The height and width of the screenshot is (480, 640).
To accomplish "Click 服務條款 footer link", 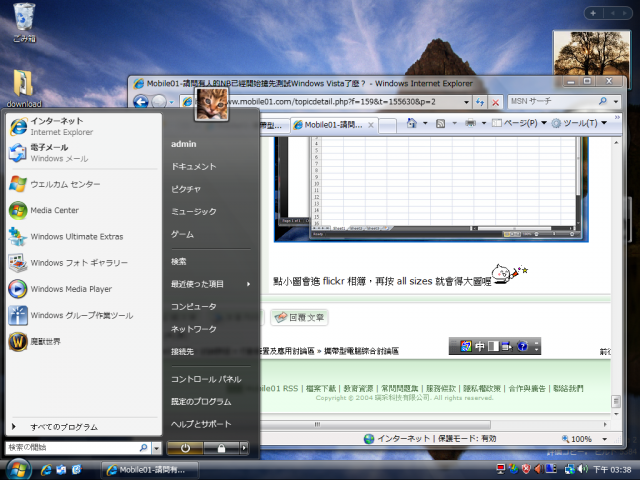I will click(x=440, y=389).
